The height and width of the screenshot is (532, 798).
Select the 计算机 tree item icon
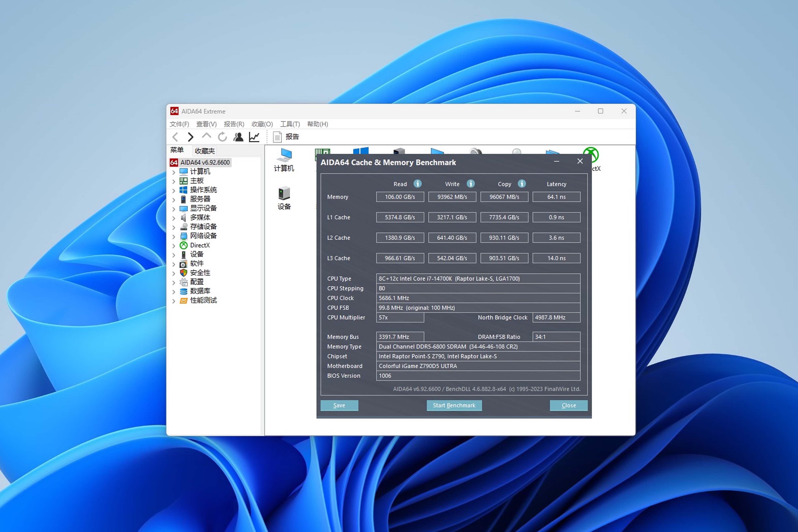pos(183,171)
